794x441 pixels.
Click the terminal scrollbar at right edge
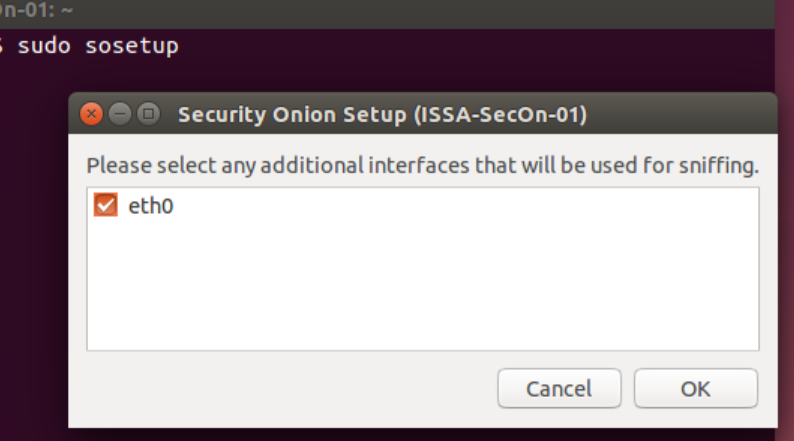point(784,220)
